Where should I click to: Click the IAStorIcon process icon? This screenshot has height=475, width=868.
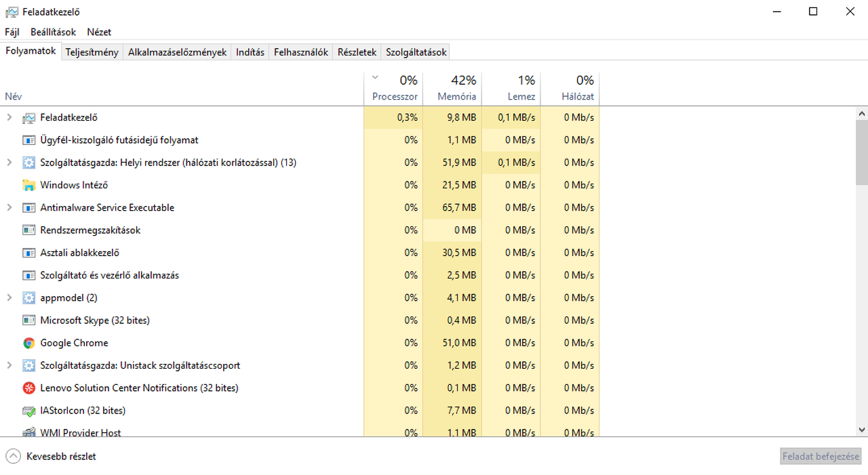[28, 411]
